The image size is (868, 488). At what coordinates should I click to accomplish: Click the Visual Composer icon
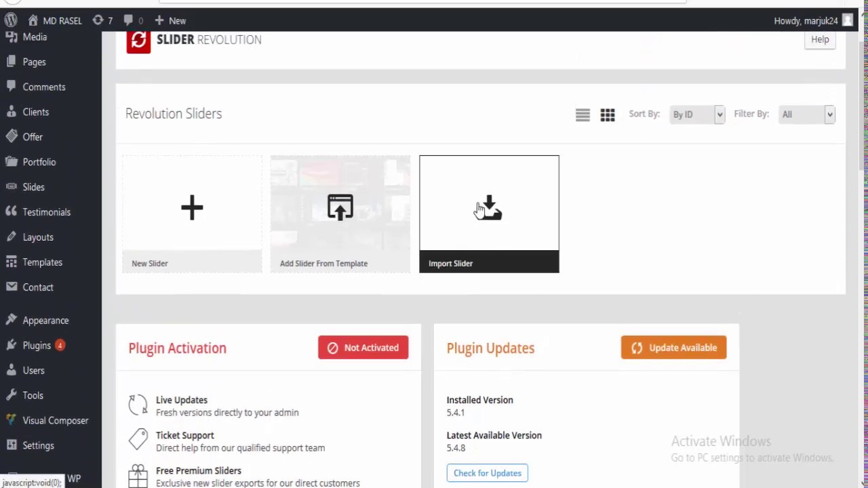tap(11, 421)
